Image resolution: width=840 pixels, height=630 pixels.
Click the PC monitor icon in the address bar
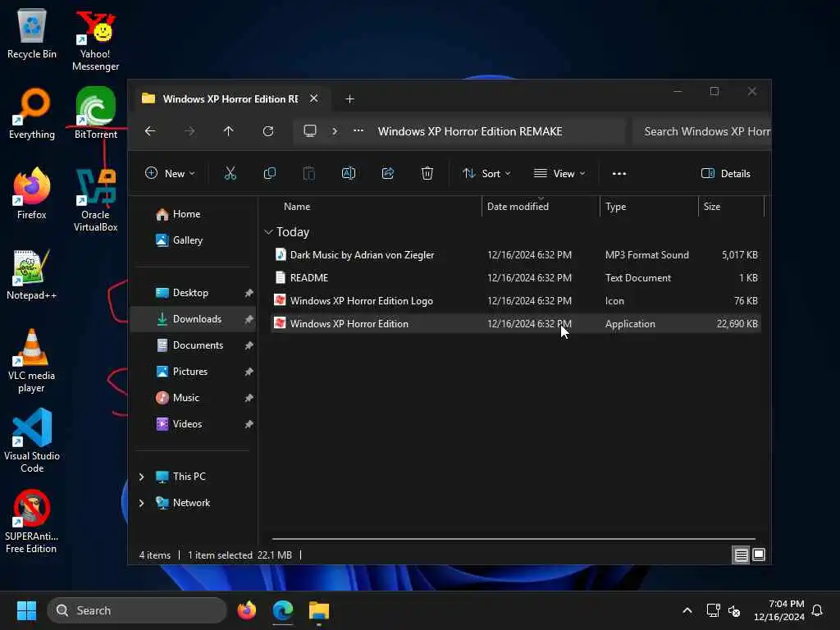(310, 131)
